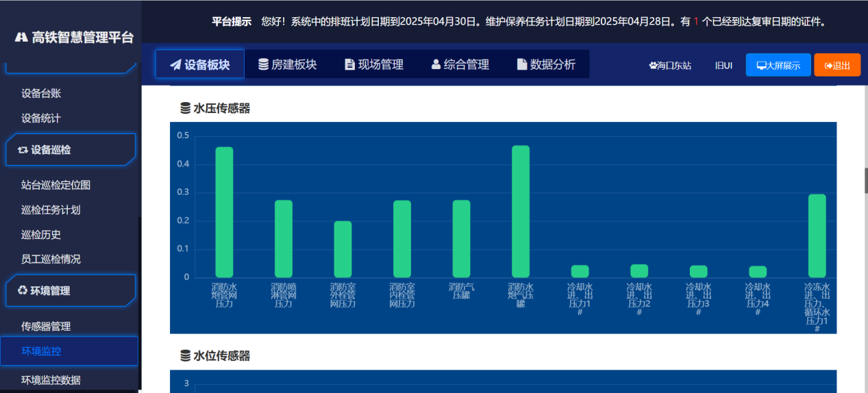Click the person icon beside 综合管理

point(436,64)
